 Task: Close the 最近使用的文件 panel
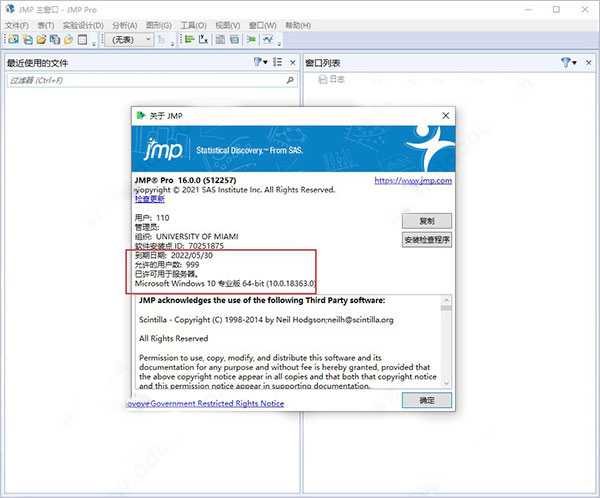(x=293, y=62)
